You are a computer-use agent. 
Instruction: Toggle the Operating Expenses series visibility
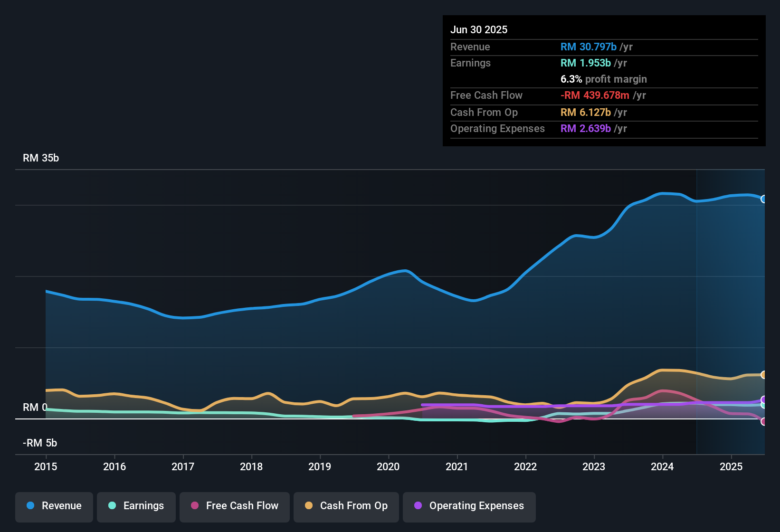pyautogui.click(x=469, y=506)
